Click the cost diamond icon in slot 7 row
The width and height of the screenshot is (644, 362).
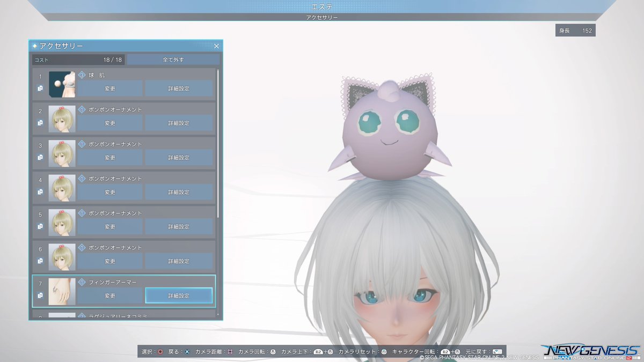[82, 282]
